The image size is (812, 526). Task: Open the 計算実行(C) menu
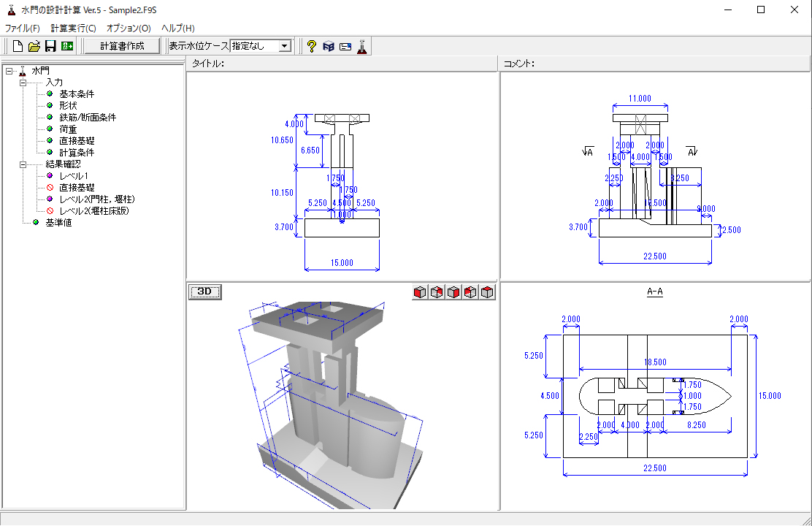tap(73, 28)
